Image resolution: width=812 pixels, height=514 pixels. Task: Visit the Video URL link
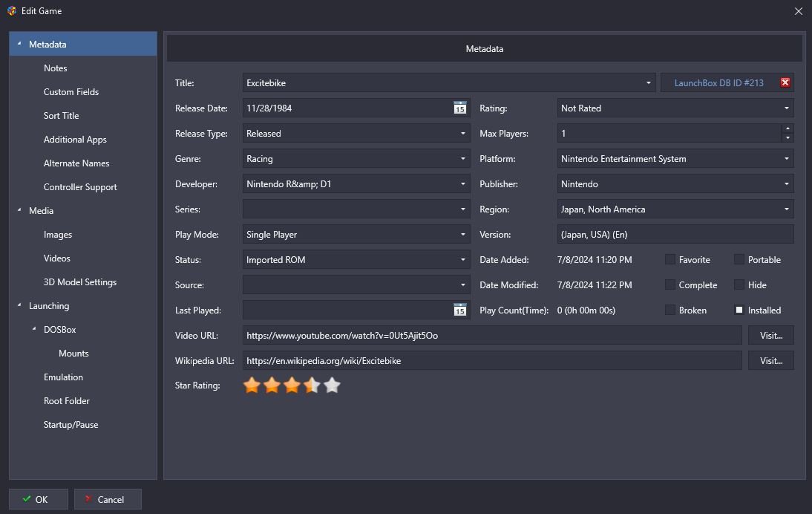point(770,335)
